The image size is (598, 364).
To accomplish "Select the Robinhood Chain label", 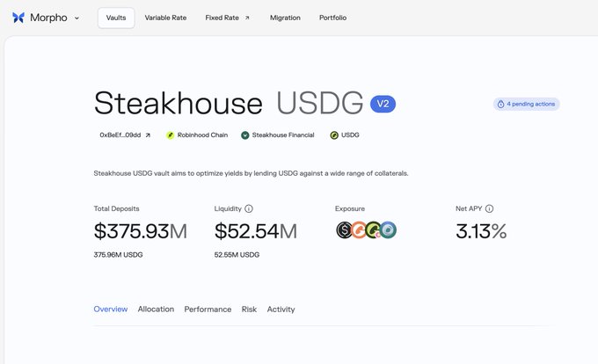I will [202, 135].
